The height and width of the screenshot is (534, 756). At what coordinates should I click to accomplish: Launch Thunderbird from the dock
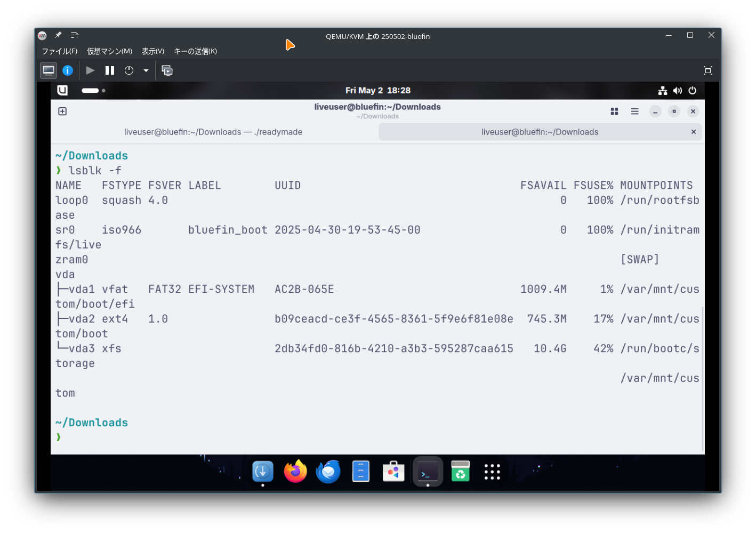pyautogui.click(x=328, y=472)
